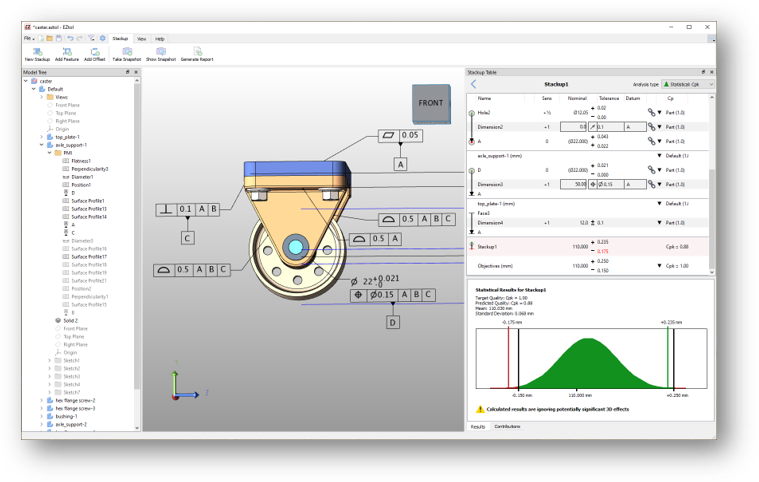
Task: Click the Undo arrow in quick toolbar
Action: pyautogui.click(x=70, y=38)
